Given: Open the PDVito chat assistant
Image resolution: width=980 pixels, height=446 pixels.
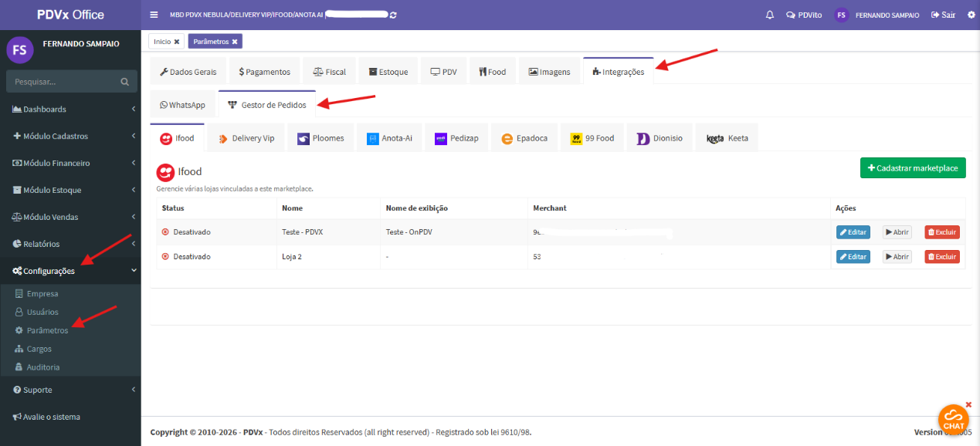Looking at the screenshot, I should [x=804, y=15].
